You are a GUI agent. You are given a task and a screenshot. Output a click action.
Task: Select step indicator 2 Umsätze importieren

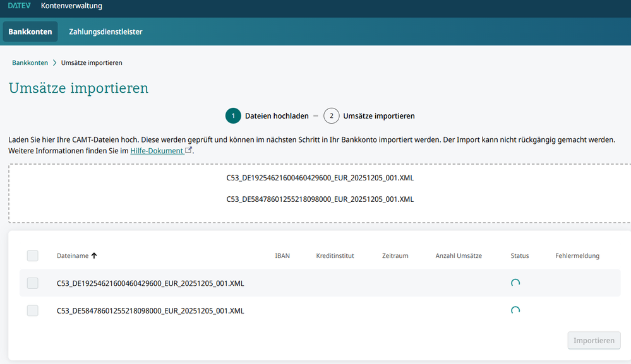[x=331, y=115]
